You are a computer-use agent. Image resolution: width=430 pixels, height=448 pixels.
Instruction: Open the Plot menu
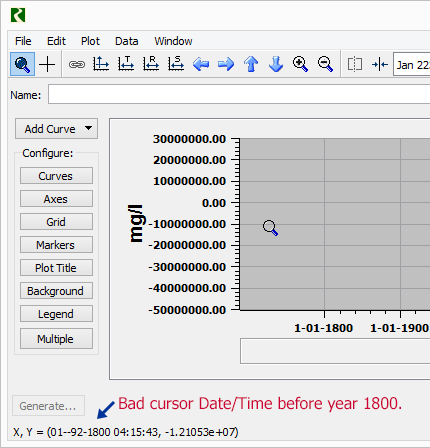pyautogui.click(x=90, y=41)
